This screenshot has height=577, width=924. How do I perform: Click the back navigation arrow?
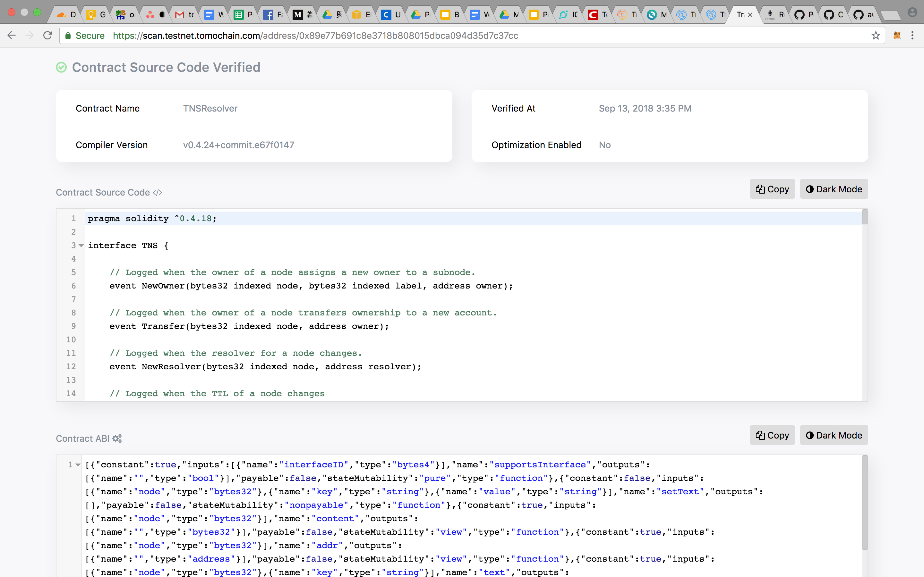[12, 36]
